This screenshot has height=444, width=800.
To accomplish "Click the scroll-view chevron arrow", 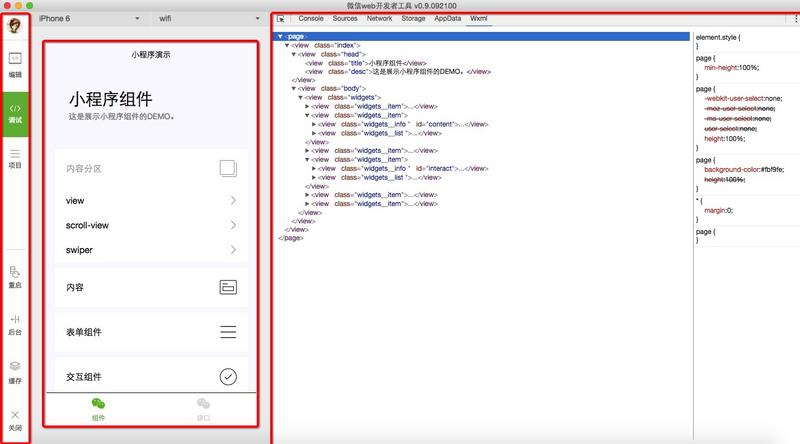I will [233, 225].
